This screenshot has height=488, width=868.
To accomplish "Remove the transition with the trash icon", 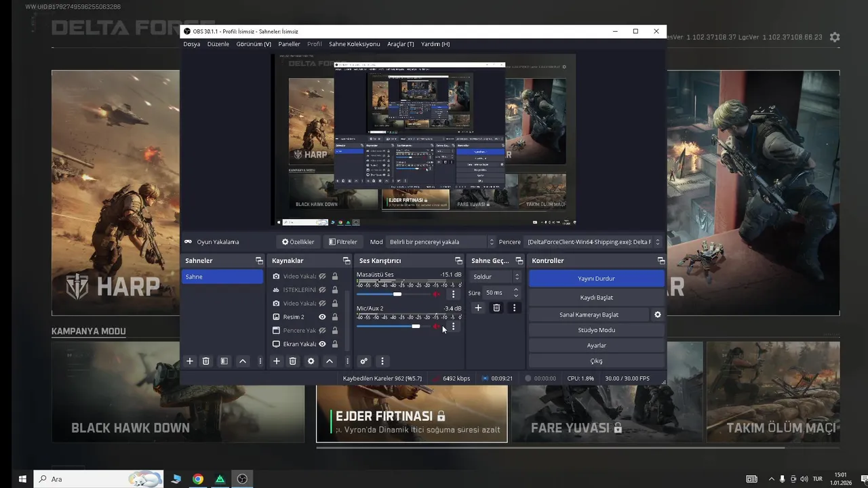I will [x=496, y=308].
